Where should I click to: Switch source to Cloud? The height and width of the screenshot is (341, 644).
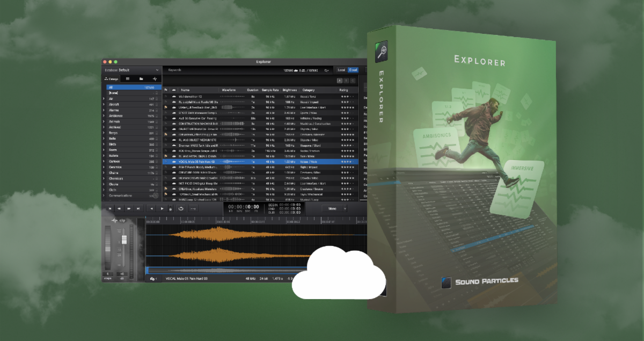pyautogui.click(x=353, y=70)
